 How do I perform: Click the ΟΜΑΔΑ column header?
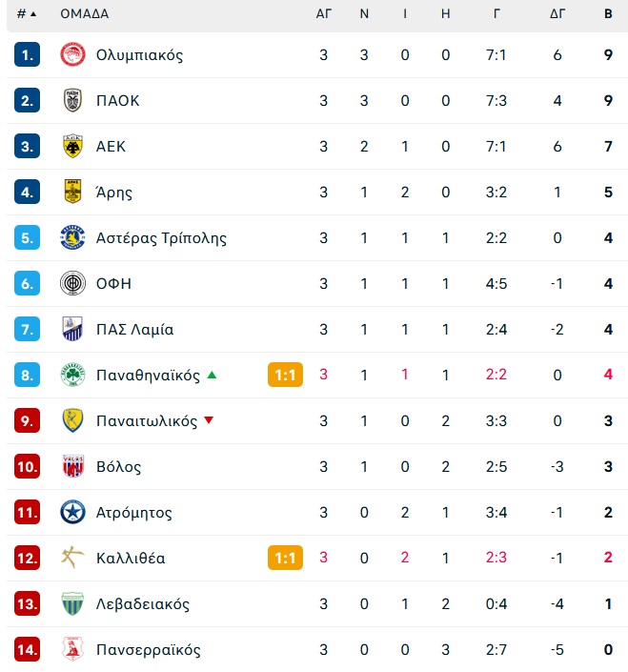click(x=85, y=13)
